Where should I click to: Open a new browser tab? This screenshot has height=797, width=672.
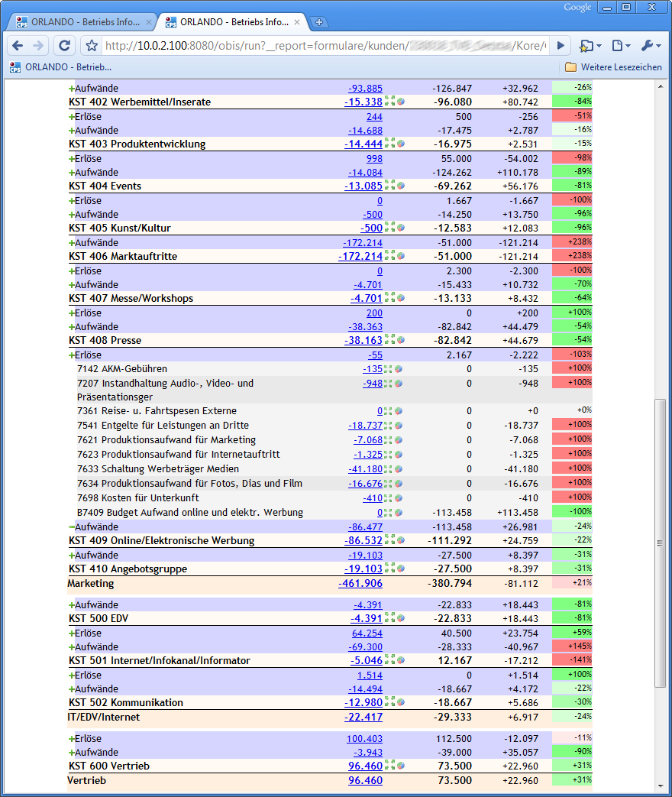[x=319, y=22]
